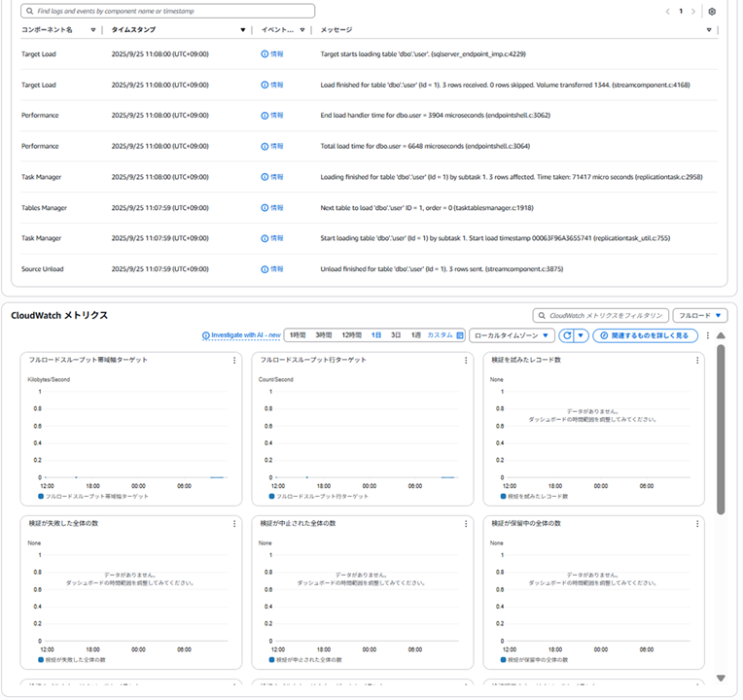
Task: Go to next page of logs
Action: pyautogui.click(x=693, y=12)
